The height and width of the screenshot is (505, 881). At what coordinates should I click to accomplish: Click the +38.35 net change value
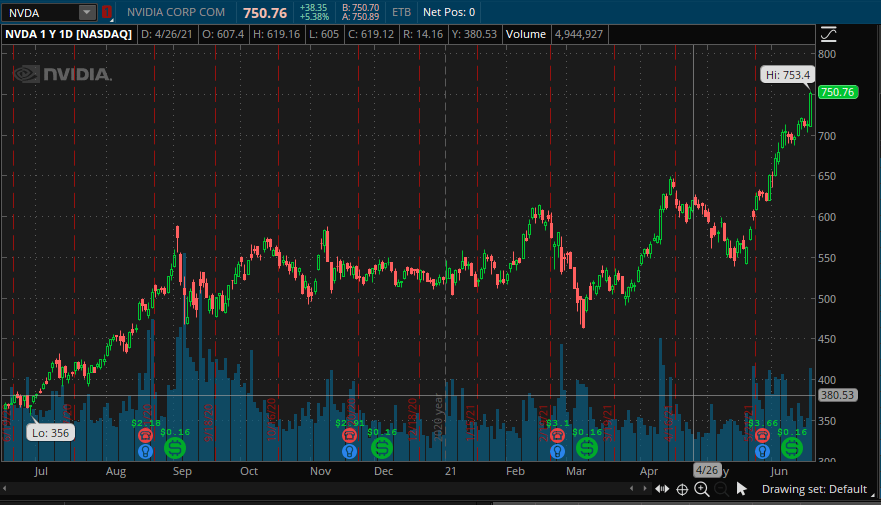click(x=314, y=8)
